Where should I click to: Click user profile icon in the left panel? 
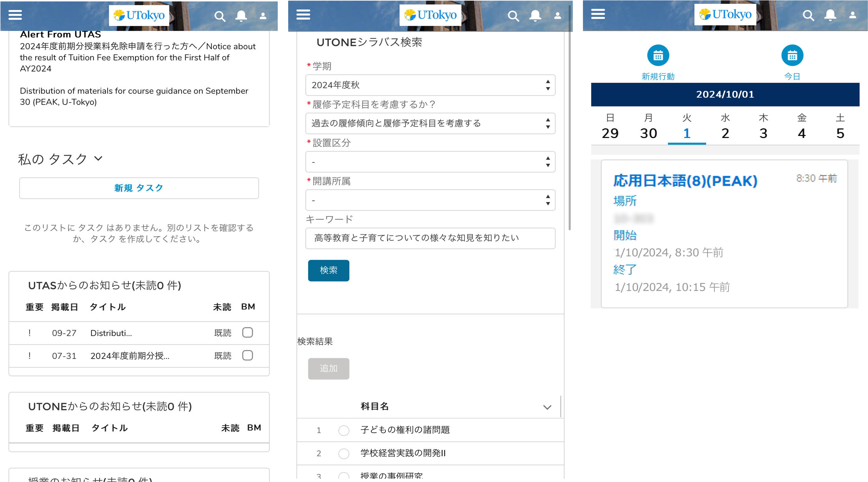click(263, 16)
